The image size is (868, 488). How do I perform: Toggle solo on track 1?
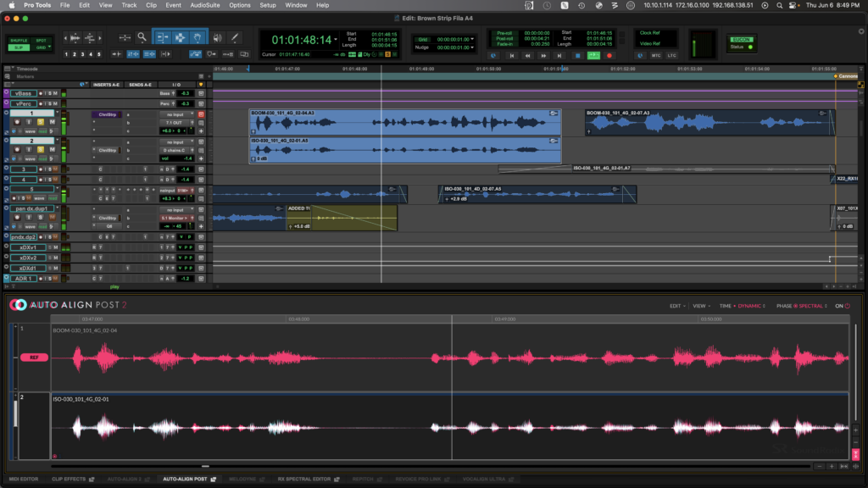click(x=41, y=122)
